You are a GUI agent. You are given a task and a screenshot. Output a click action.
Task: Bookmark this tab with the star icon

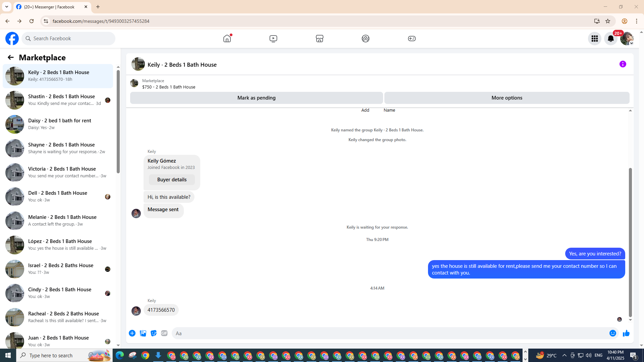608,21
